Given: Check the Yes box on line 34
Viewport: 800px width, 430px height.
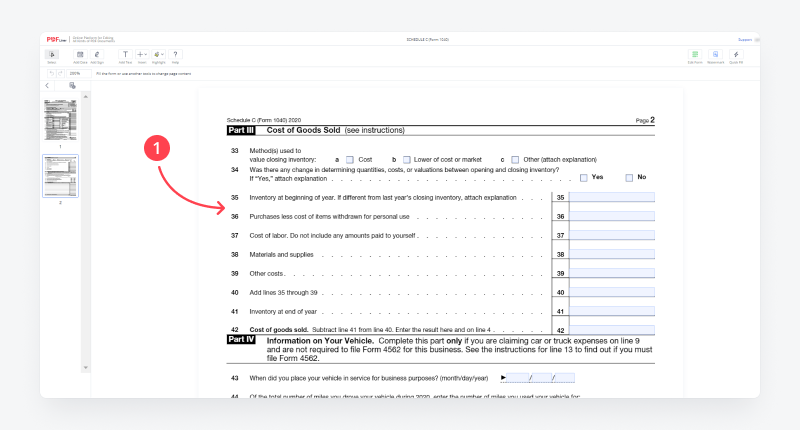Looking at the screenshot, I should (x=584, y=177).
